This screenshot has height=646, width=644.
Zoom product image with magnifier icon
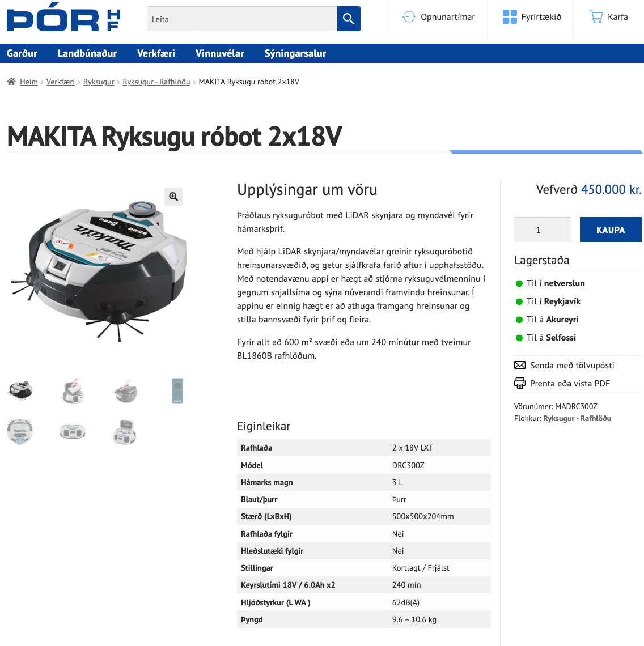(173, 197)
